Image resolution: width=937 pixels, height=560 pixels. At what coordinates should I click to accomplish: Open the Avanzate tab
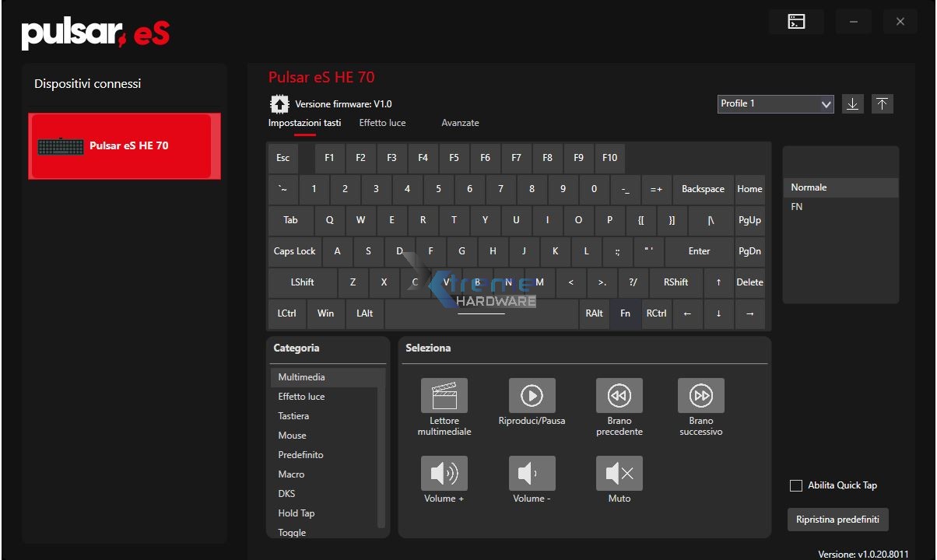coord(460,123)
